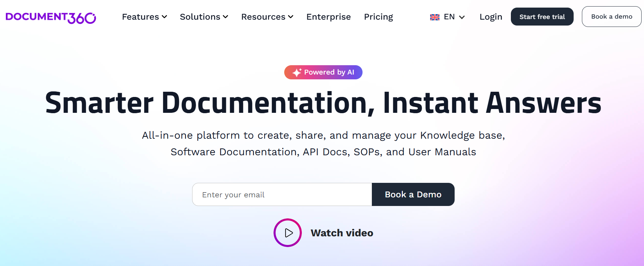Viewport: 644px width, 266px height.
Task: Click the Book a demo outlined button
Action: (x=612, y=17)
